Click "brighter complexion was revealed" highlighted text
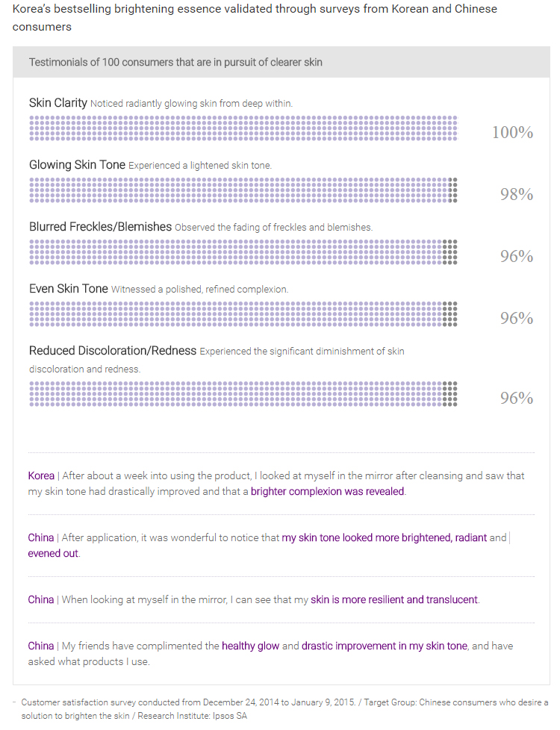 (x=328, y=492)
